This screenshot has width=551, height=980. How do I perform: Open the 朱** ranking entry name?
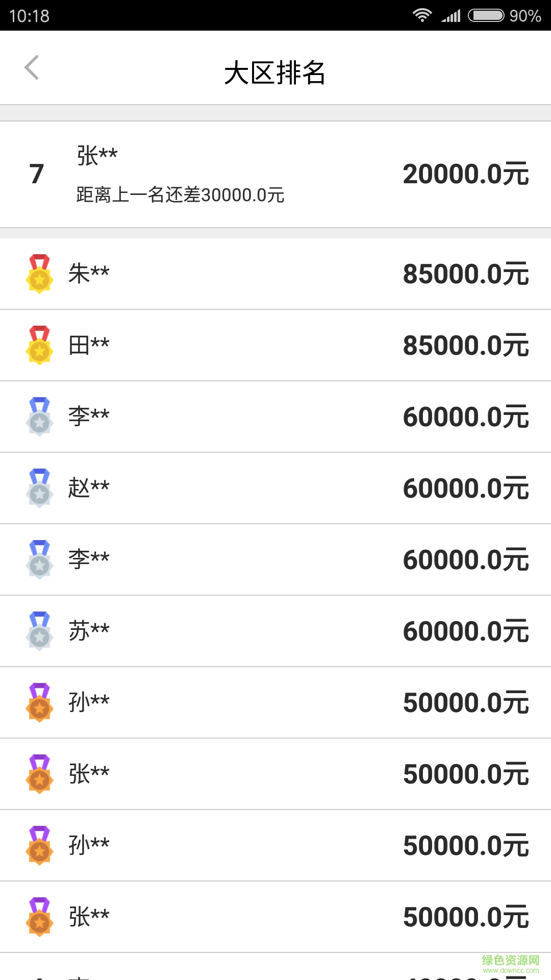[x=89, y=274]
